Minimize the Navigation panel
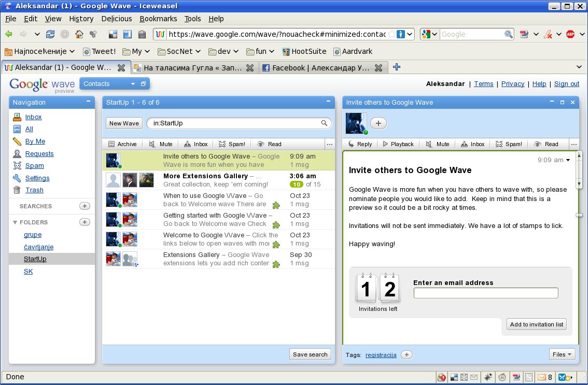The height and width of the screenshot is (385, 588). click(89, 102)
